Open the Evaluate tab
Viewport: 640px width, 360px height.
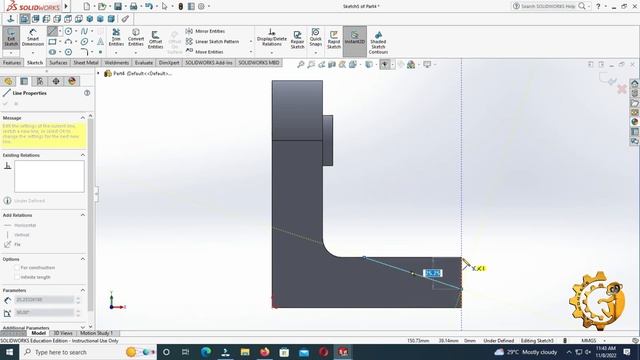pyautogui.click(x=144, y=63)
